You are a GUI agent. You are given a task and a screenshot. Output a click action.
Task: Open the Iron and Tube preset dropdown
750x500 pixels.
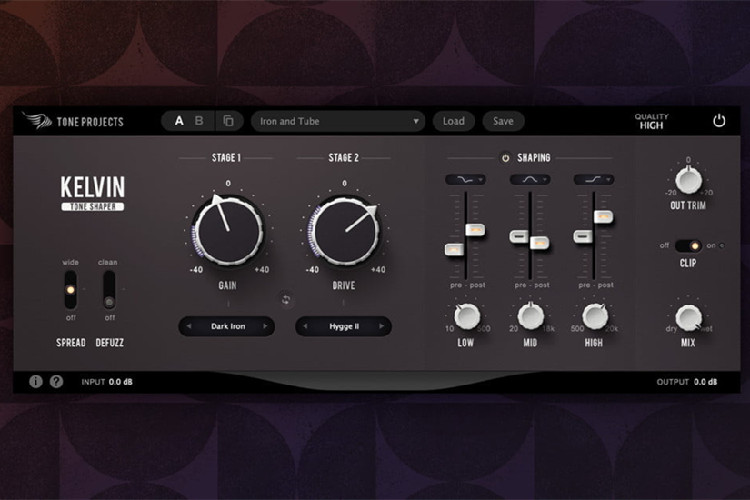[338, 122]
